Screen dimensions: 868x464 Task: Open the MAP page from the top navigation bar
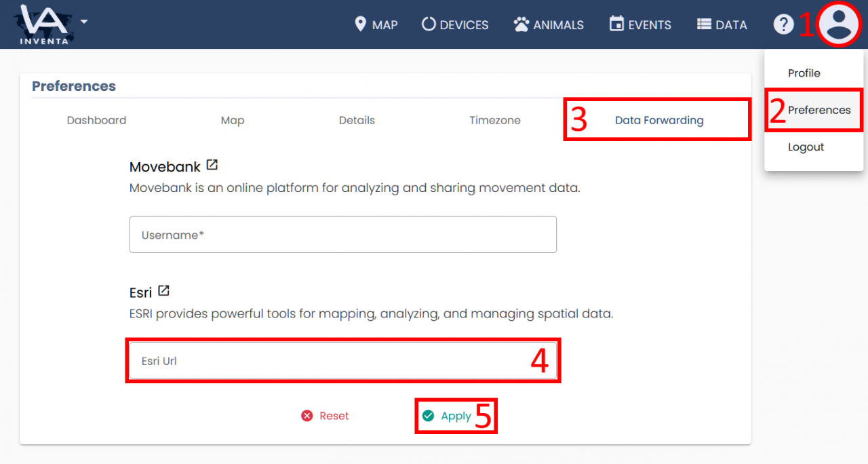pos(376,25)
